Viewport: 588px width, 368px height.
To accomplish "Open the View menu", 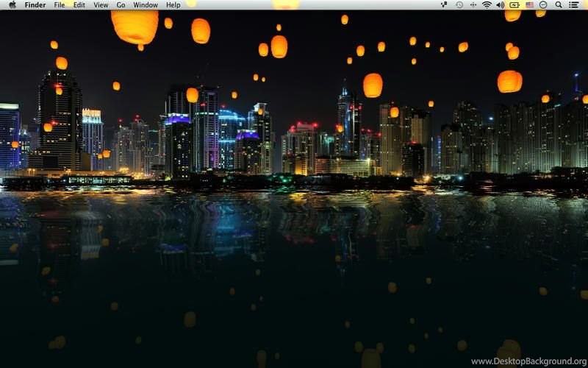I will tap(101, 4).
